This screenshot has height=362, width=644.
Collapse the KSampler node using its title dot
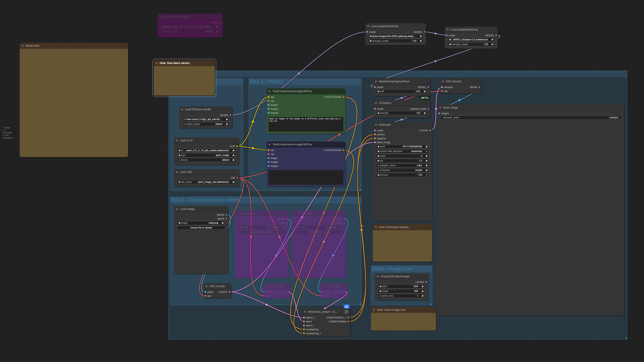(x=376, y=124)
